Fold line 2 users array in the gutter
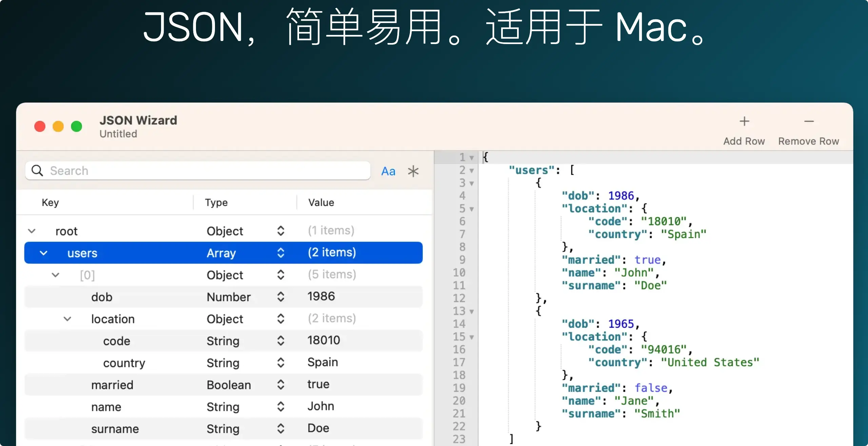 471,170
